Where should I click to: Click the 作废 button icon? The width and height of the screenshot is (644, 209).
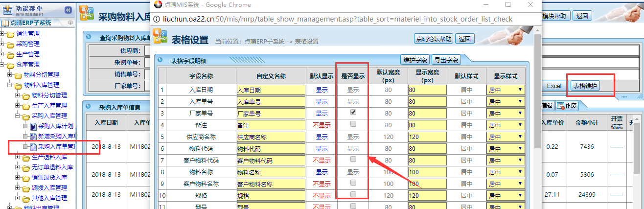(560, 106)
